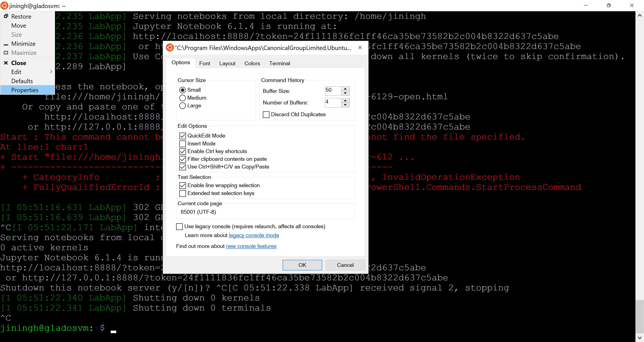Increase Buffer Size with the up arrow
Viewport: 644px width, 342px height.
345,89
